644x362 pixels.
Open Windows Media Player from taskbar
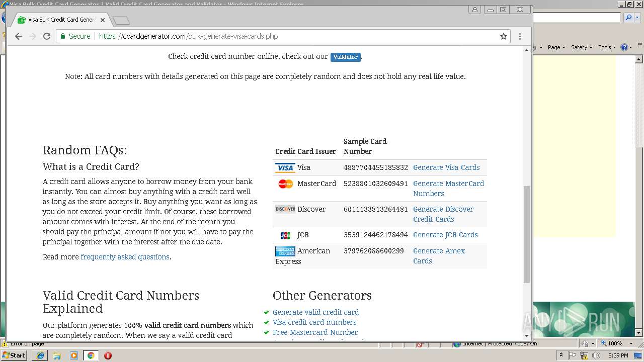pos(74,355)
